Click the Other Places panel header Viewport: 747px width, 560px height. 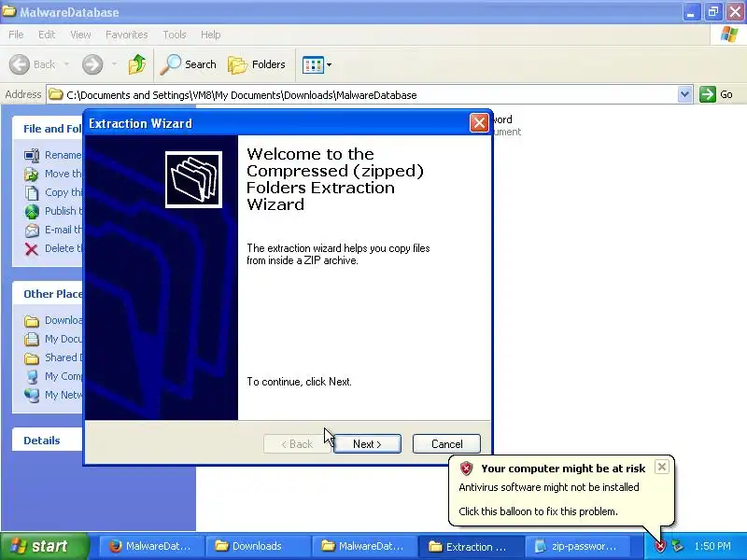pyautogui.click(x=48, y=294)
